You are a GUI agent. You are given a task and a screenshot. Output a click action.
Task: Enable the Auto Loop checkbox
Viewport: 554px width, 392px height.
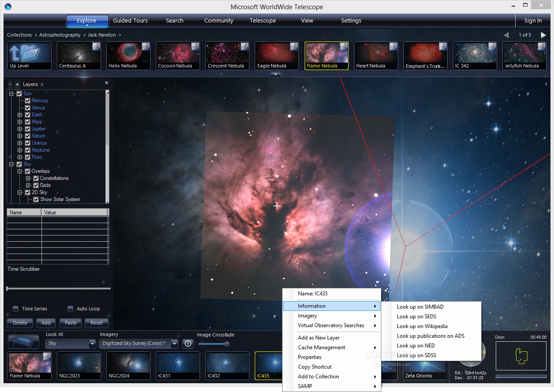coord(70,309)
